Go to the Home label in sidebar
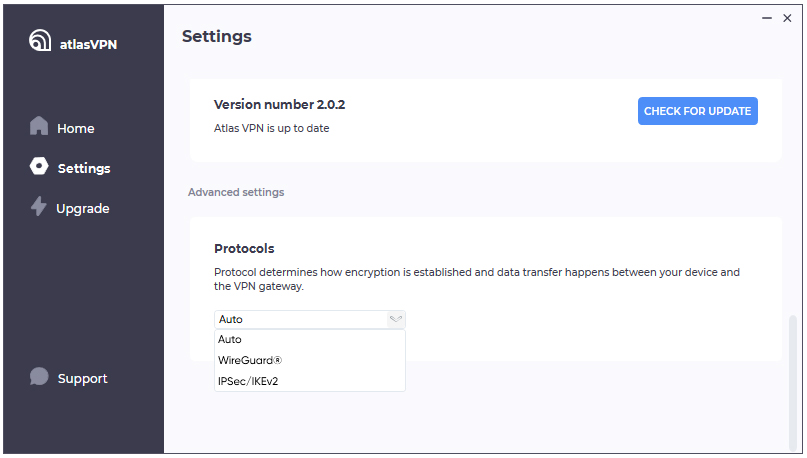 (x=76, y=128)
